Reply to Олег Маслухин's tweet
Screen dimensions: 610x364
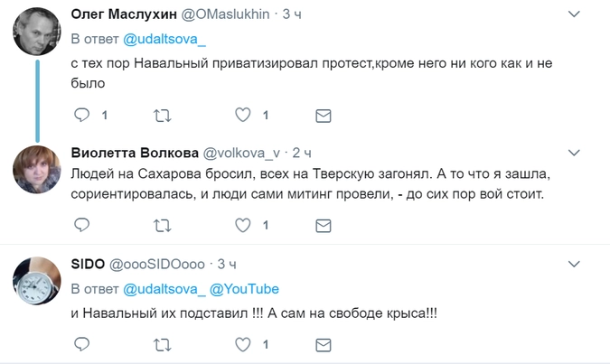80,116
